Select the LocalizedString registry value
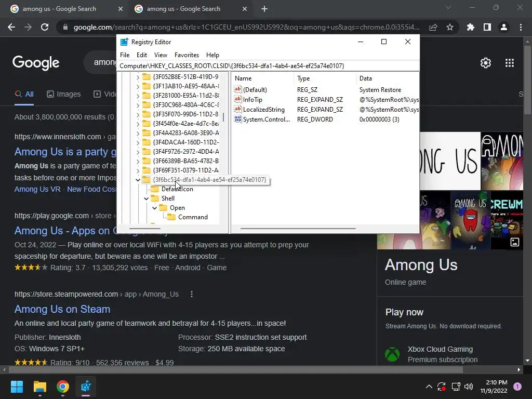Screen dimensions: 532x399 263,110
